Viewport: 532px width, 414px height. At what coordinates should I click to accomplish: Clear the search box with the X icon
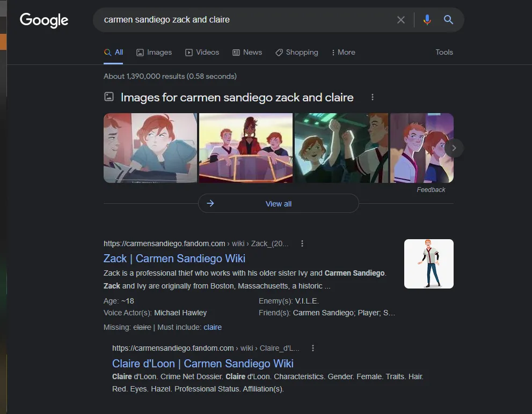[400, 20]
